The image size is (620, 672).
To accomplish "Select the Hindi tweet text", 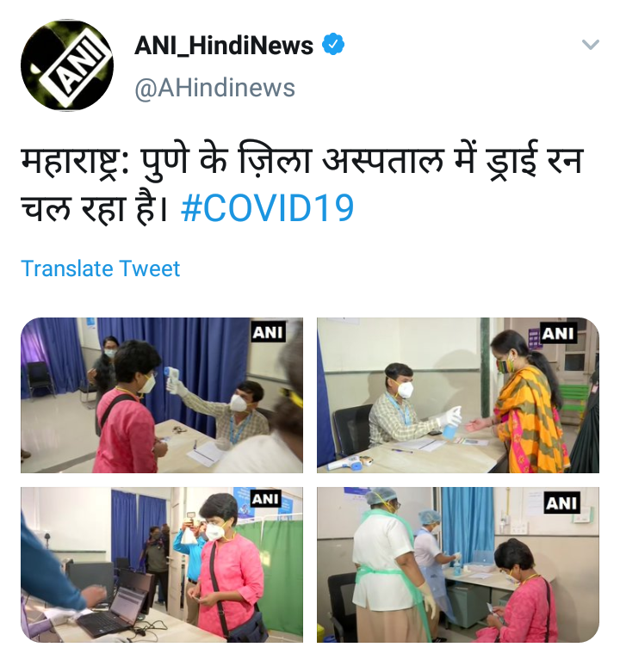I will pos(302,184).
